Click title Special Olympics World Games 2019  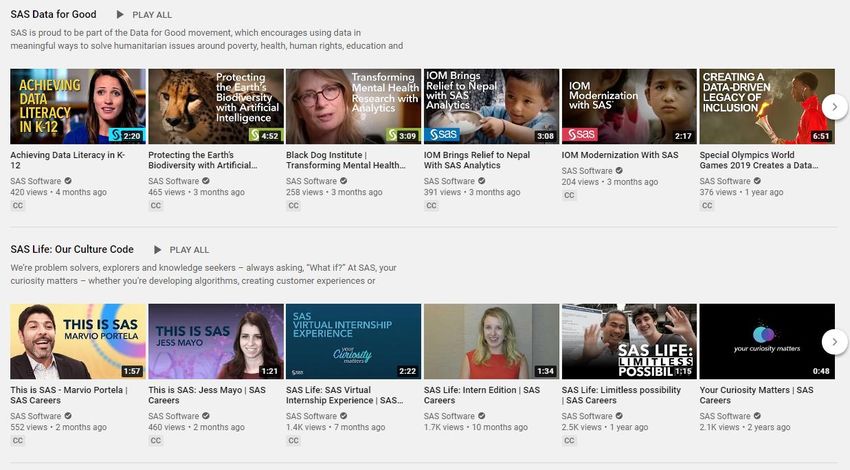point(759,160)
